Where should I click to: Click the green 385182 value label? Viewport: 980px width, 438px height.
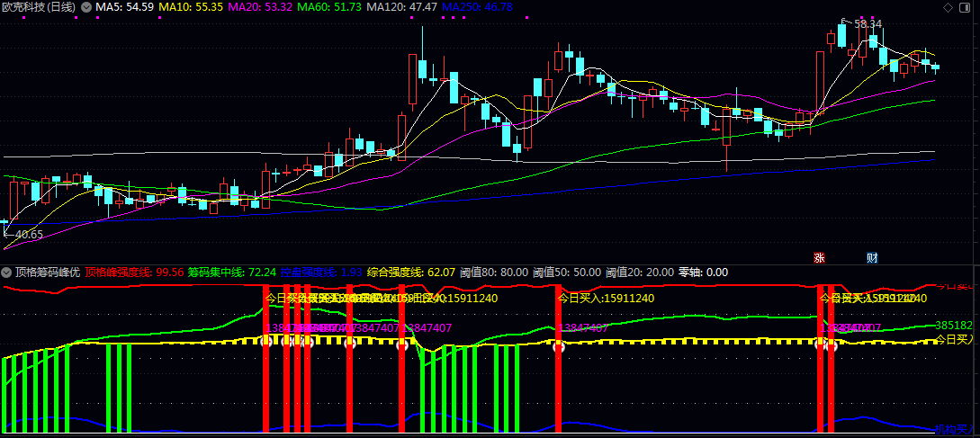[x=954, y=326]
